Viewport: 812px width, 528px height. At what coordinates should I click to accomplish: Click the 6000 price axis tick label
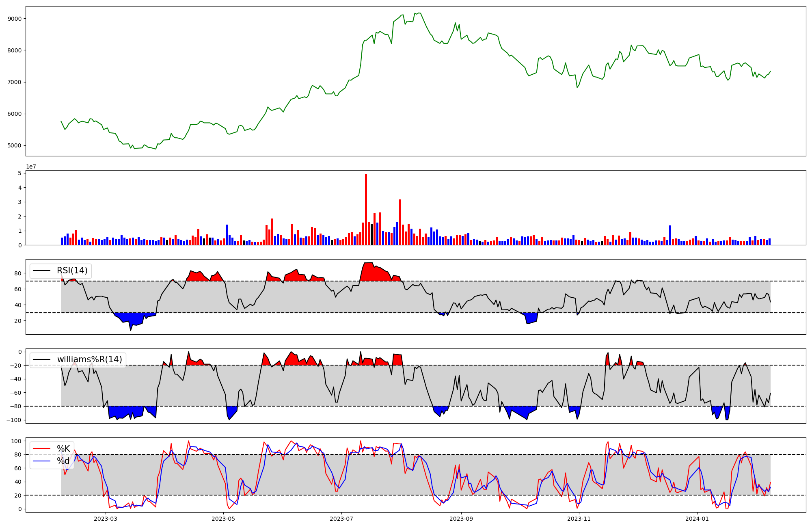pos(15,114)
